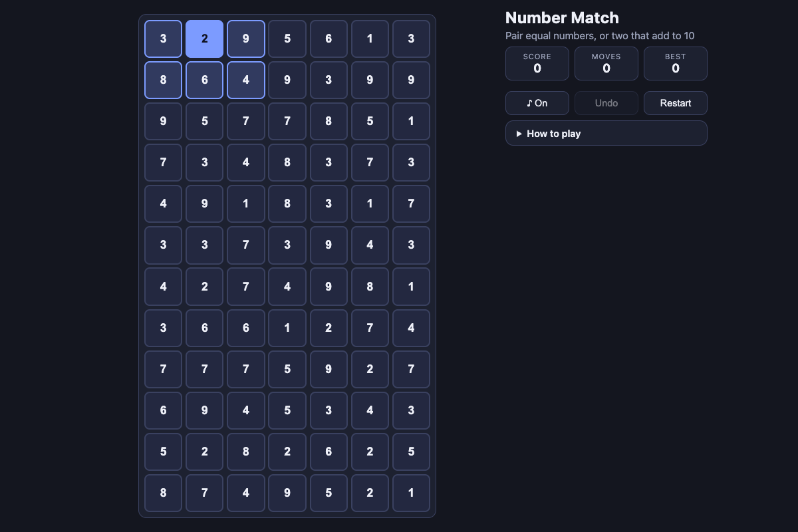Pick the 6 tile in the second row

coord(205,80)
